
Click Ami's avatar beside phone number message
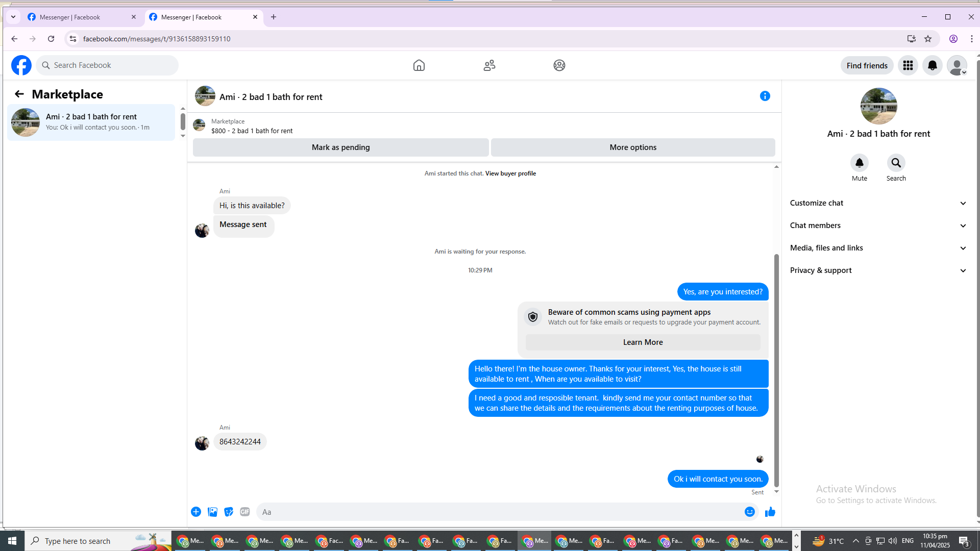pyautogui.click(x=202, y=443)
